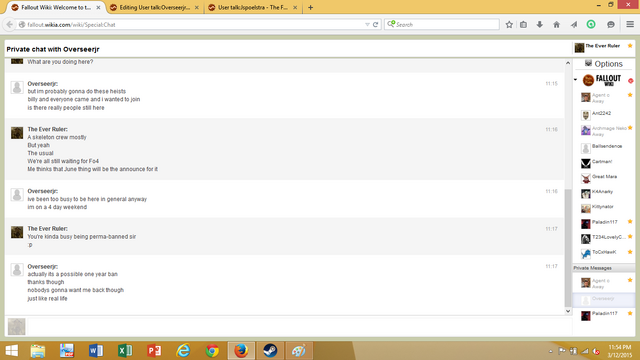This screenshot has width=640, height=360.
Task: Click the bookmark star icon
Action: pyautogui.click(x=509, y=24)
